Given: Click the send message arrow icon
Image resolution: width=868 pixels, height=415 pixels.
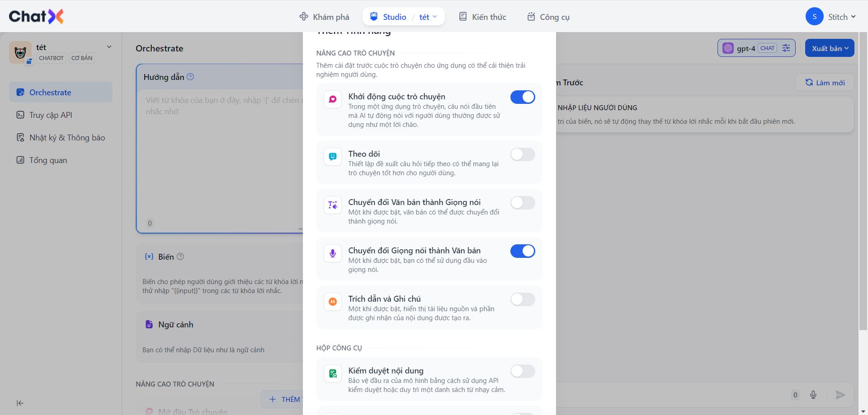Looking at the screenshot, I should click(x=840, y=395).
